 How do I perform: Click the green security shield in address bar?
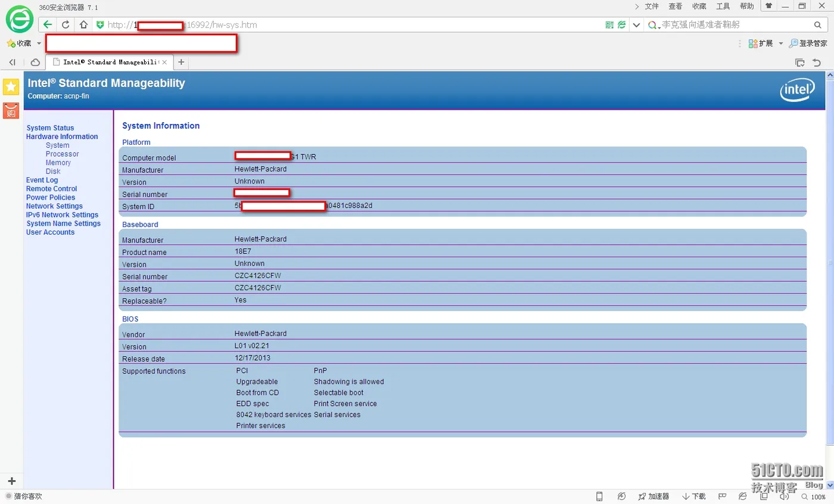[x=100, y=25]
